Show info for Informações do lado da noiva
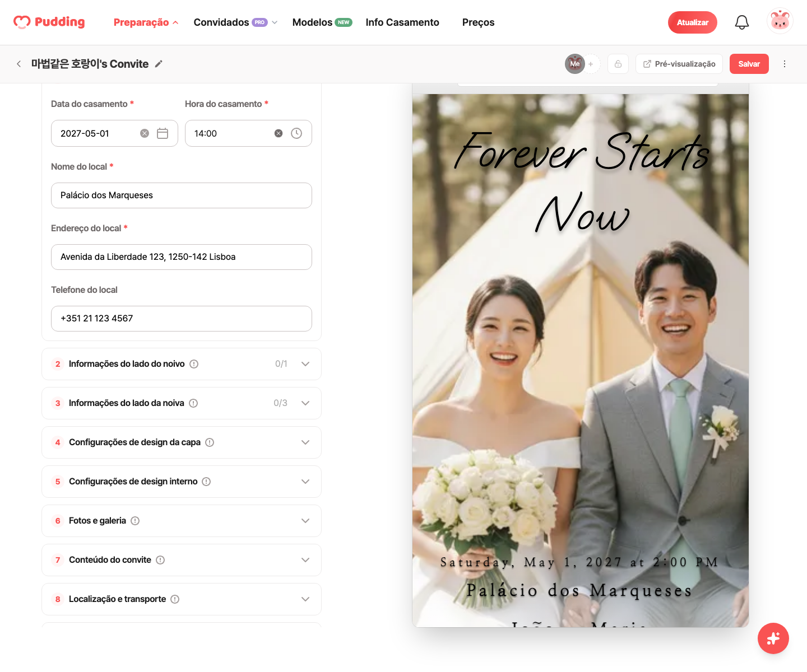The width and height of the screenshot is (807, 672). click(x=193, y=403)
